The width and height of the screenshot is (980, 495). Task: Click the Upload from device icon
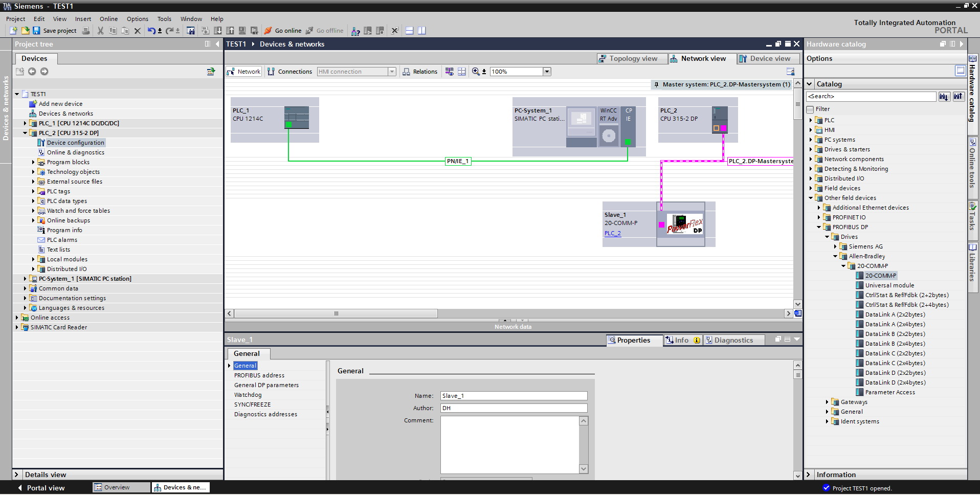pos(230,31)
